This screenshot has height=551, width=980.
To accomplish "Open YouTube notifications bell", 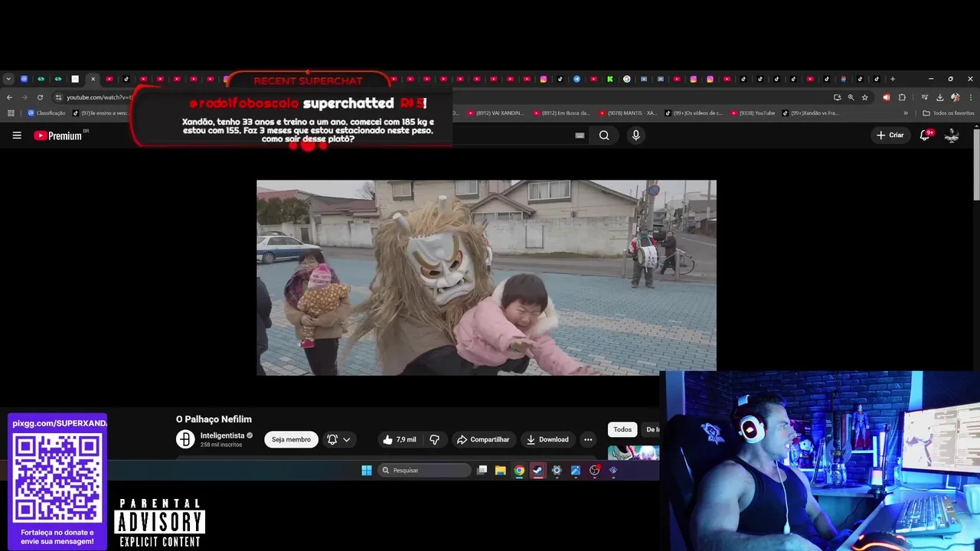I will [x=925, y=135].
